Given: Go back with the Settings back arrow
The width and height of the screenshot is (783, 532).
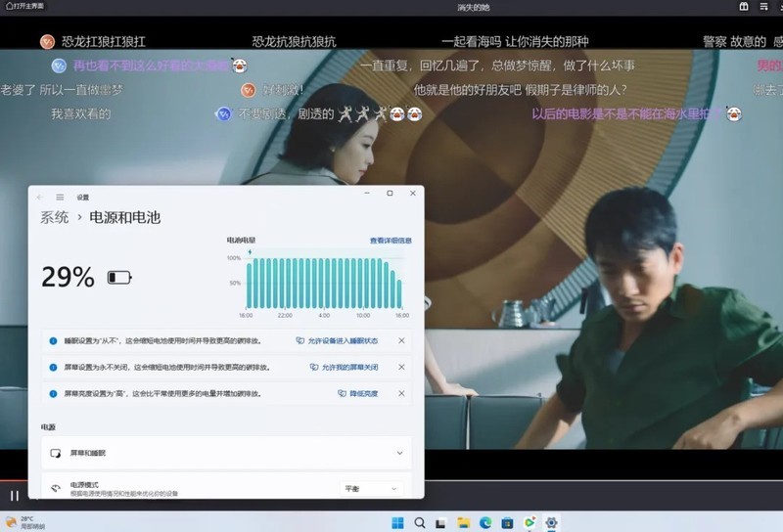Looking at the screenshot, I should pyautogui.click(x=39, y=198).
